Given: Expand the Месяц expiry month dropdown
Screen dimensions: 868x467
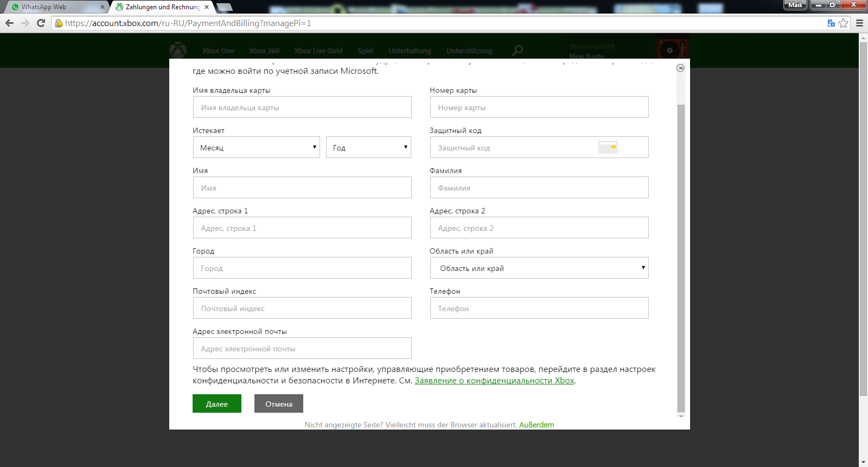Looking at the screenshot, I should pyautogui.click(x=257, y=147).
